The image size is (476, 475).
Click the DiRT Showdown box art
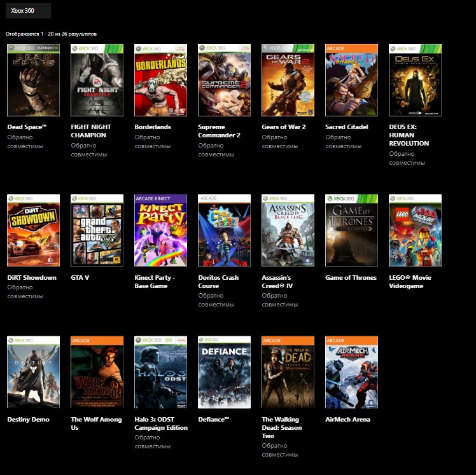pos(33,230)
